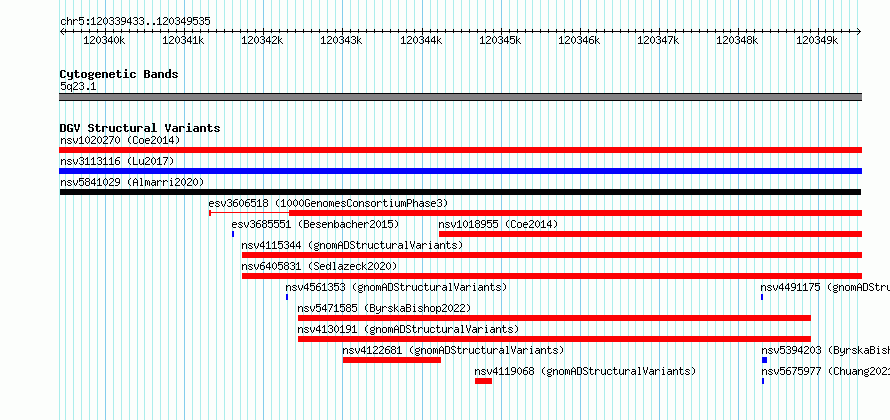890x420 pixels.
Task: Click the 120344k ruler tick label
Action: (421, 41)
